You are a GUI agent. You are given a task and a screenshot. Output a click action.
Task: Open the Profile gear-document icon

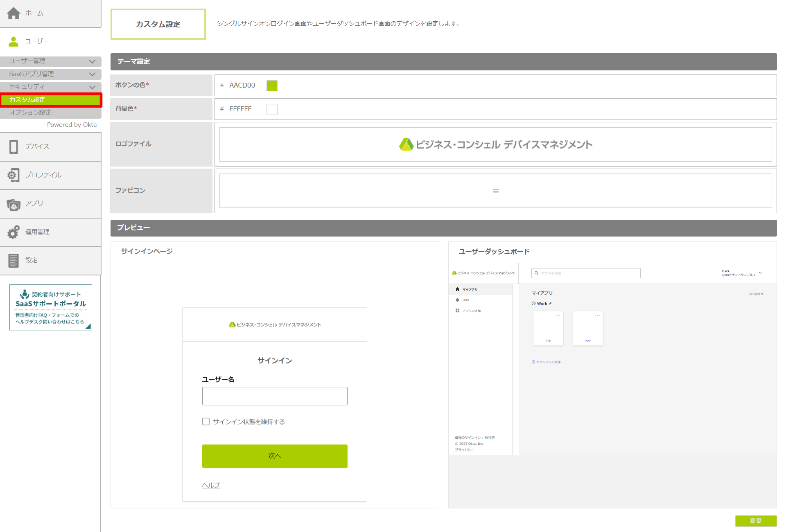[x=14, y=175]
